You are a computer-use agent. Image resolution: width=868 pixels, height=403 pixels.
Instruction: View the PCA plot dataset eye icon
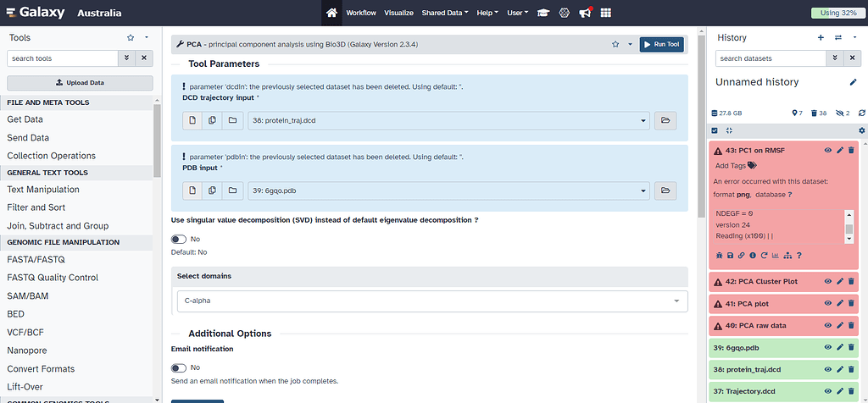828,303
